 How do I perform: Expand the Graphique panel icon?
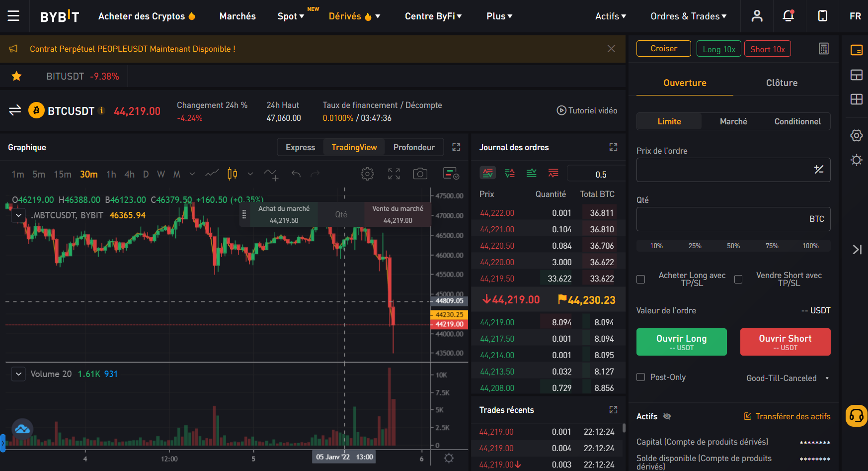[x=456, y=147]
